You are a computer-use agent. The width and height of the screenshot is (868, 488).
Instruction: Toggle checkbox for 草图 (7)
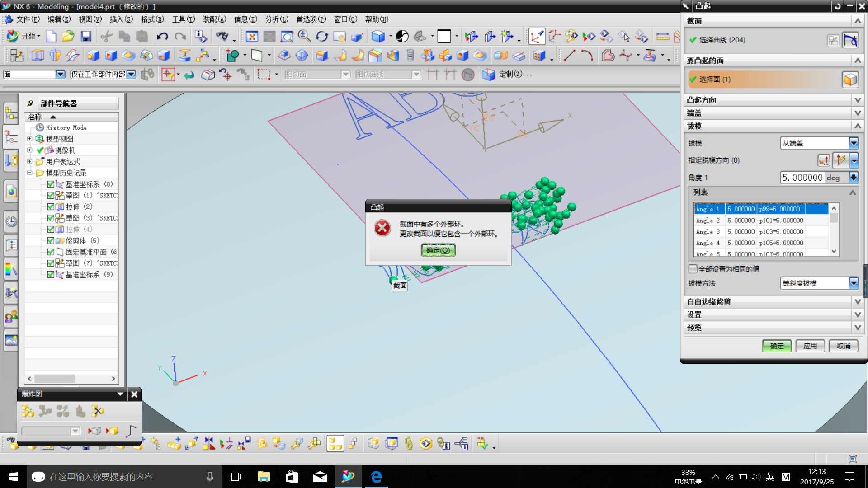point(51,263)
